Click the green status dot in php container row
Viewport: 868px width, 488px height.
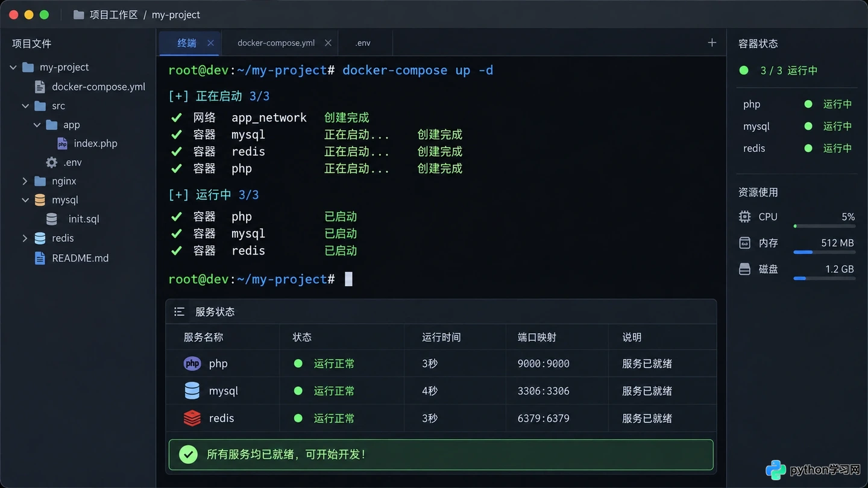tap(808, 104)
